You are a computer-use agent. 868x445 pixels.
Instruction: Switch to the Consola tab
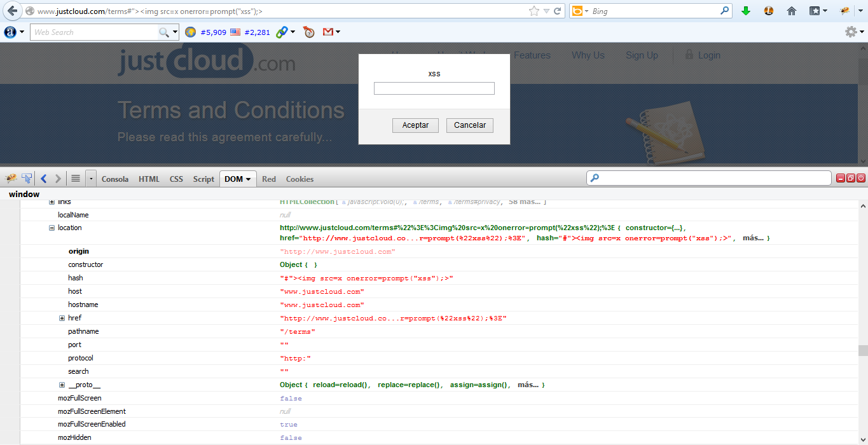pos(115,179)
